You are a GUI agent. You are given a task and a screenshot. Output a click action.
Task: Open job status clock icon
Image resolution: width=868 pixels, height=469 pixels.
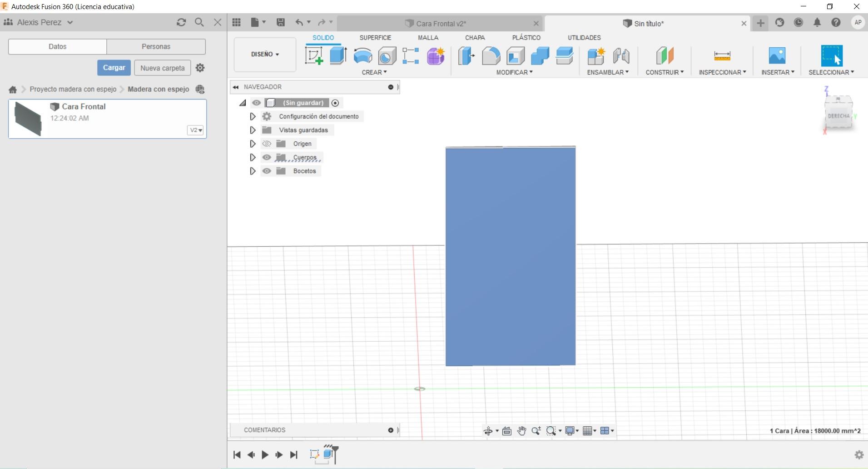pos(799,22)
